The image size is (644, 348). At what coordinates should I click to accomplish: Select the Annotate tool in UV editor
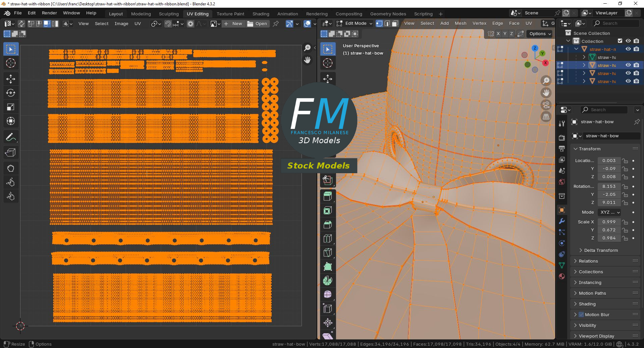[11, 137]
